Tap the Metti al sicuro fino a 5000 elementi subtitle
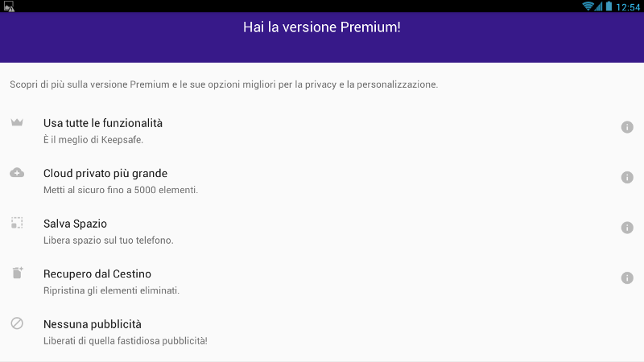Screen dimensions: 644x362 coord(121,190)
